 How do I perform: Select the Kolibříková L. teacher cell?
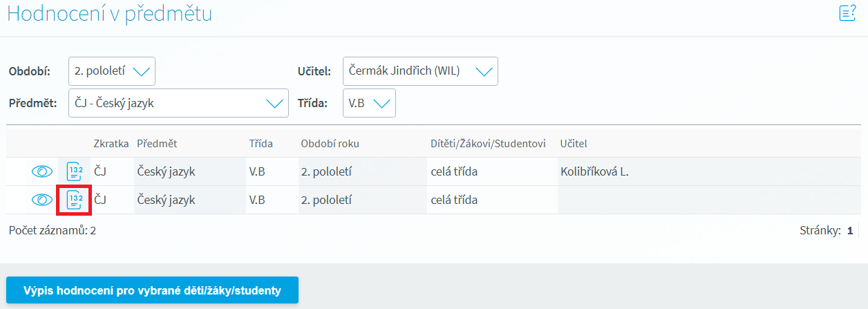point(594,171)
